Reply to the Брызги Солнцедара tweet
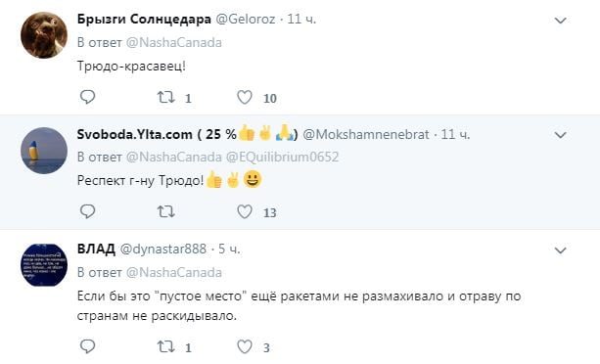The image size is (600, 364). point(88,97)
